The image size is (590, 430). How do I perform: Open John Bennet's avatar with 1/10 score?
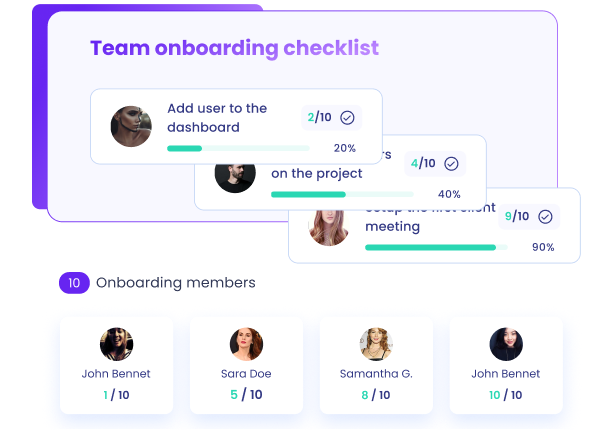pyautogui.click(x=116, y=344)
